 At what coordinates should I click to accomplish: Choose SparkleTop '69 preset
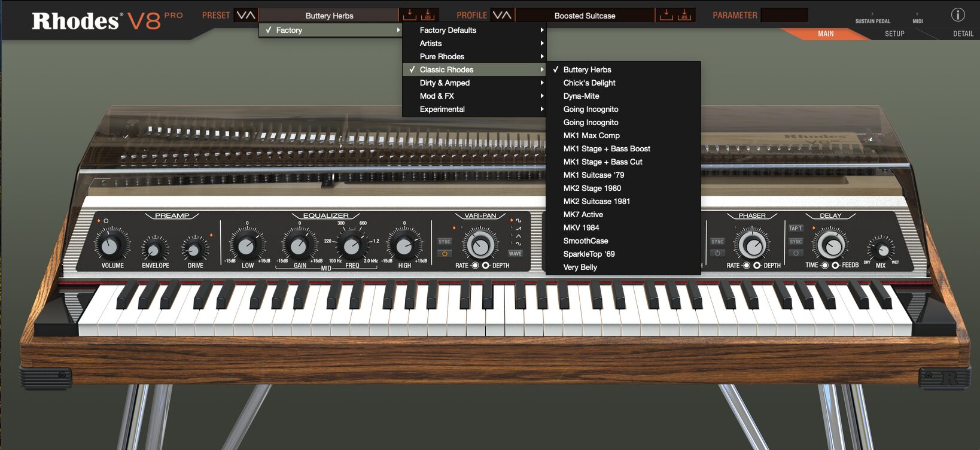pyautogui.click(x=623, y=254)
